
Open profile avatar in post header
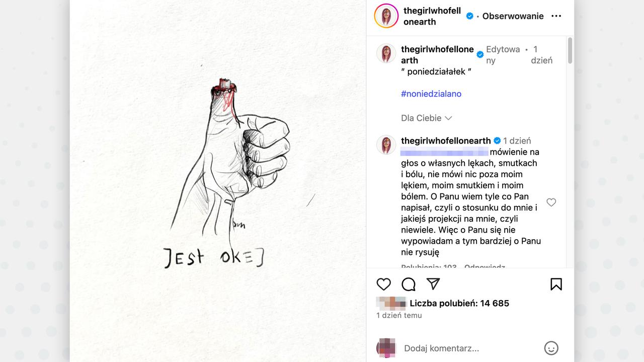(386, 16)
